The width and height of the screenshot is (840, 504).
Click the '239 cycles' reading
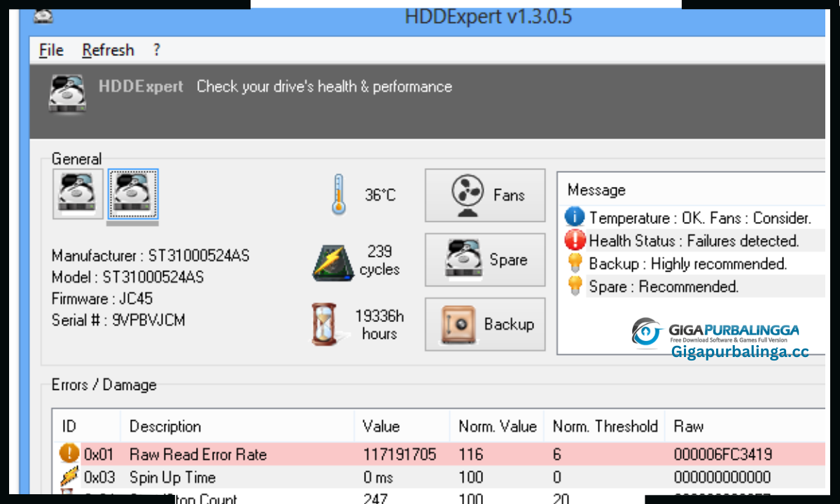click(x=380, y=260)
